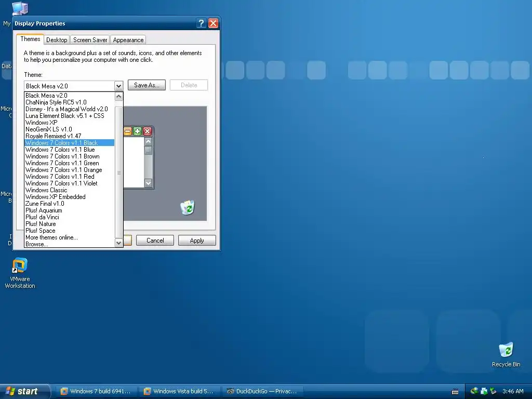Screen dimensions: 532x399
Task: Choose Windows 7 Colors v1.1 Orange
Action: click(x=69, y=170)
